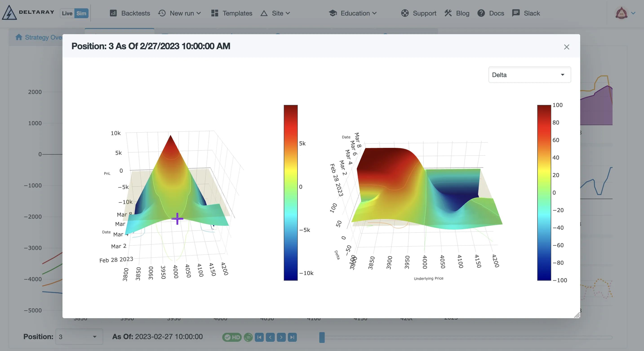The width and height of the screenshot is (644, 351).
Task: Select the Education graduation cap icon
Action: [x=333, y=13]
